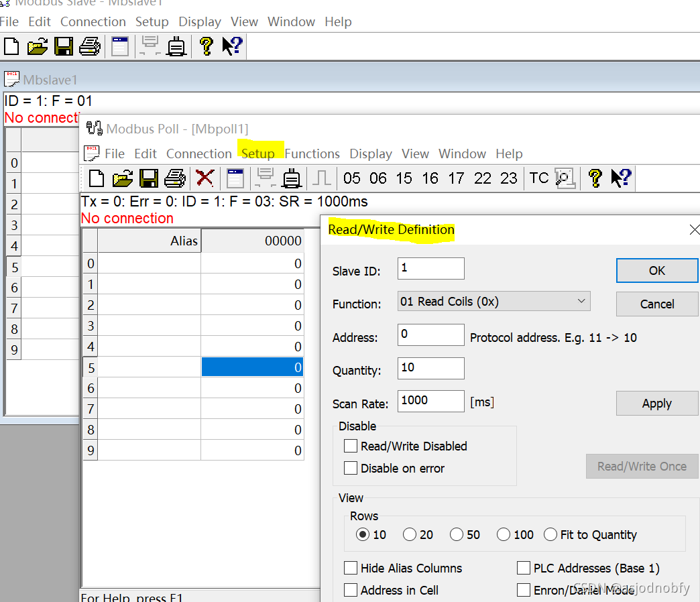Click function 17 toolbar button in Modbus Poll
The height and width of the screenshot is (602, 700).
(x=456, y=178)
